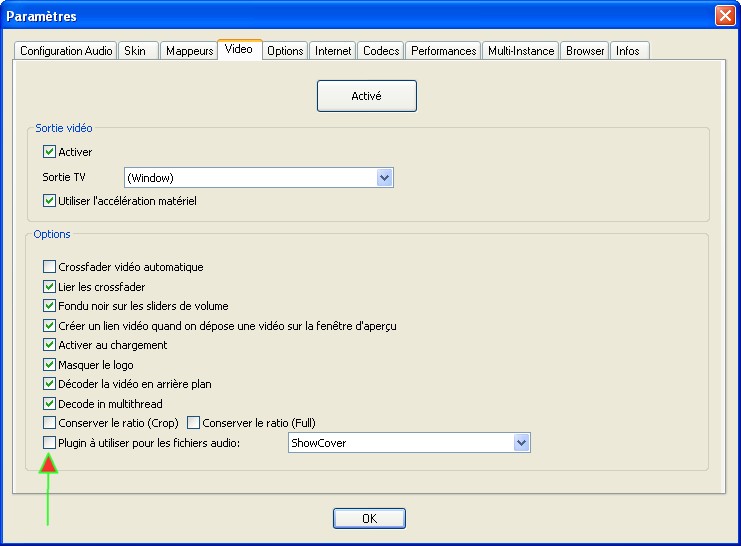Click the Sortie TV label
Viewport: 741px width, 546px height.
(64, 177)
